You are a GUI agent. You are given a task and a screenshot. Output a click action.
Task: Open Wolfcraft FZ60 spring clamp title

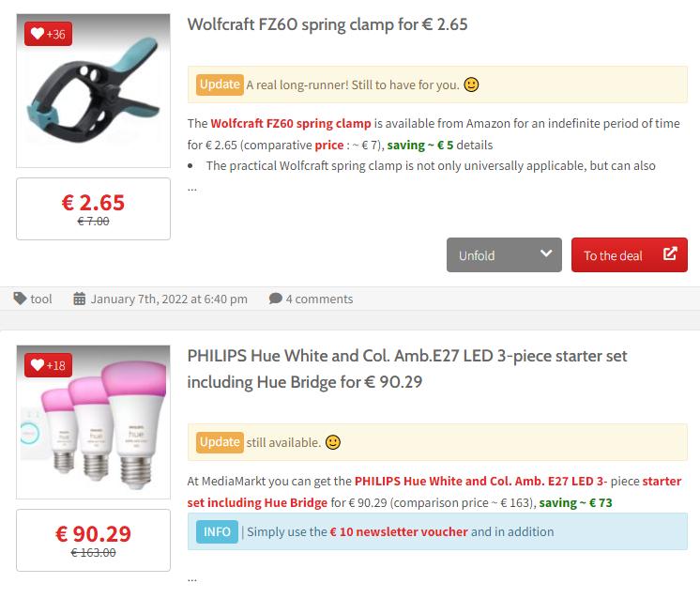[x=327, y=24]
